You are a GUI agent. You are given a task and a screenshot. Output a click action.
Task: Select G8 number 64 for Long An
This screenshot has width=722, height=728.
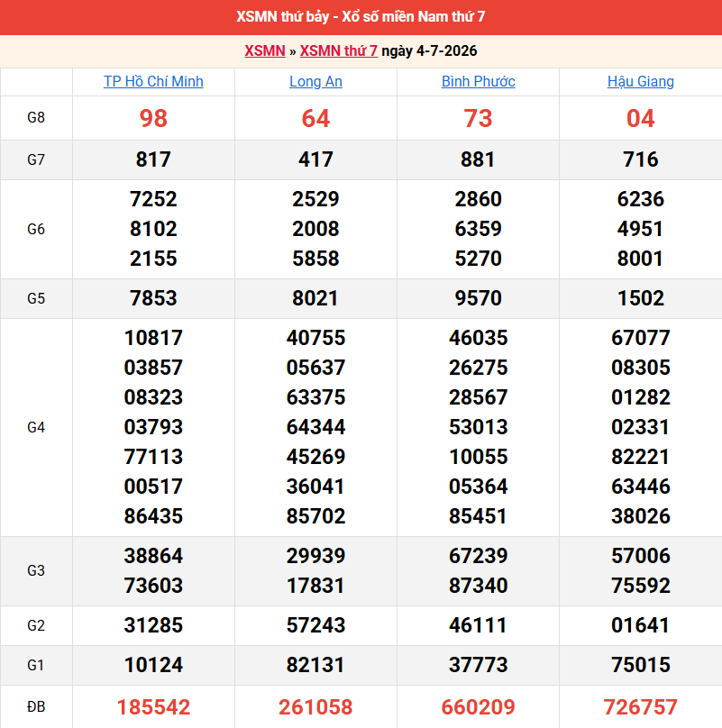point(315,118)
